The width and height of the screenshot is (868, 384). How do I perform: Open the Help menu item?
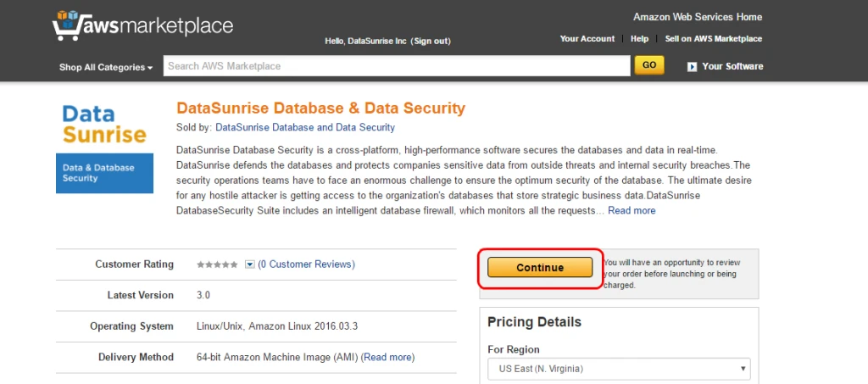tap(639, 39)
